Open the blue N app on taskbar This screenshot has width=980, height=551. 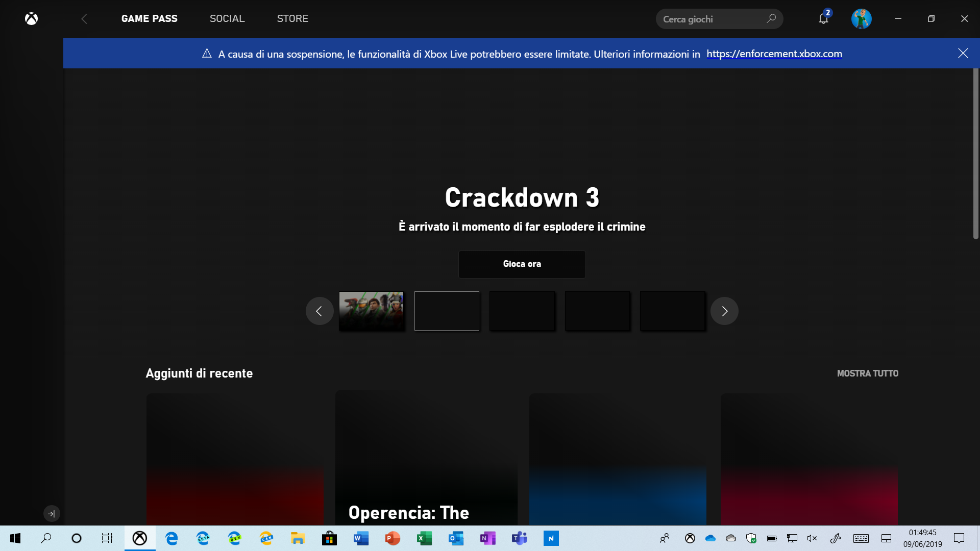pos(551,538)
